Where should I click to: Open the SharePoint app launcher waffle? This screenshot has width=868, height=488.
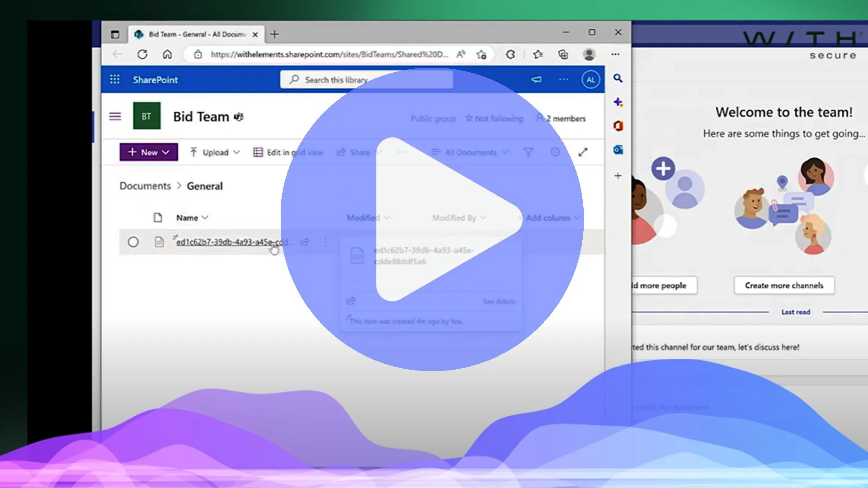point(115,80)
